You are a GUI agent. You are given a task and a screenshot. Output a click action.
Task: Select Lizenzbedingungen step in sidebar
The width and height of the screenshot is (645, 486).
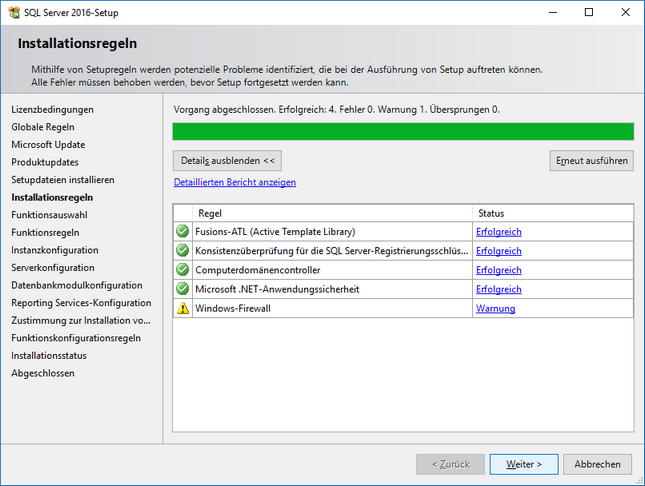pos(52,109)
